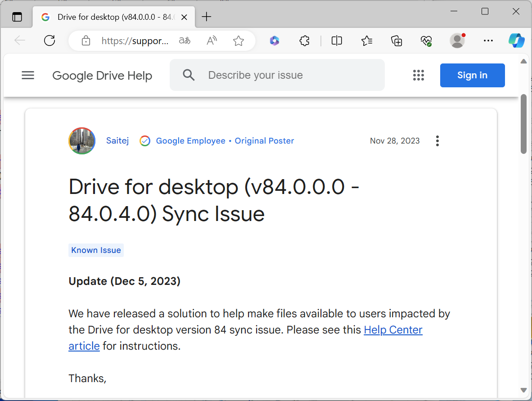Open browser Settings and more menu
This screenshot has width=532, height=401.
(488, 41)
